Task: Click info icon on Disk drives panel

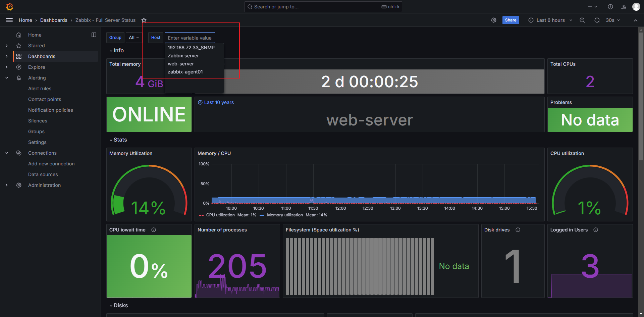Action: (518, 230)
